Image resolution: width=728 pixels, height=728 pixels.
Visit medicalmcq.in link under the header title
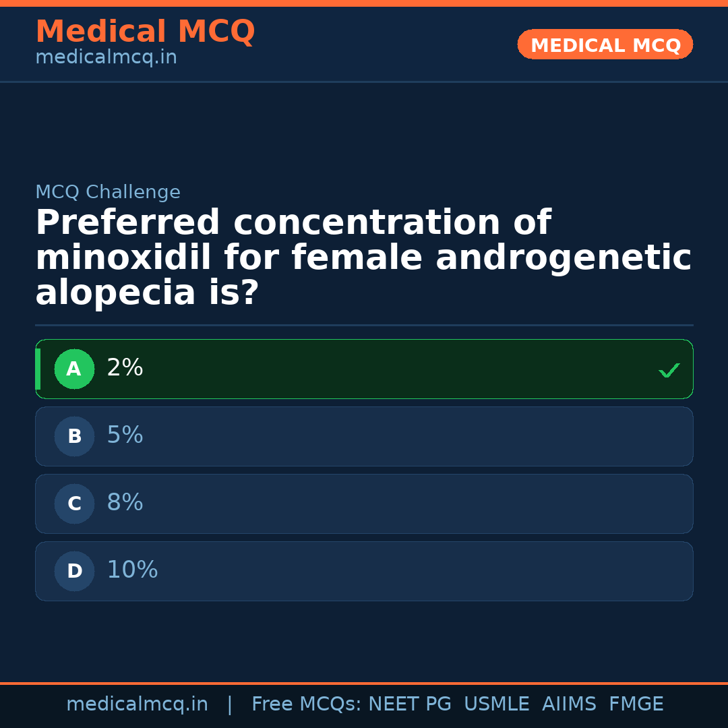(x=106, y=58)
